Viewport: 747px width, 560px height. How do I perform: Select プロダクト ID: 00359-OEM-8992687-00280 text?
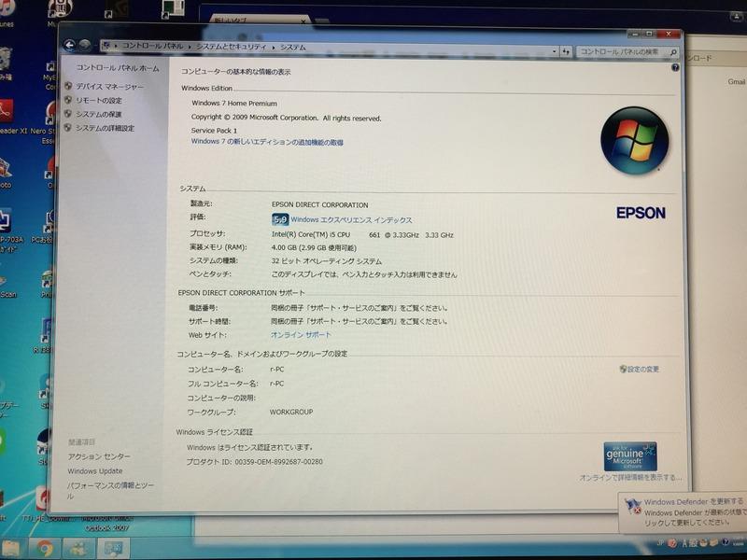tap(254, 461)
